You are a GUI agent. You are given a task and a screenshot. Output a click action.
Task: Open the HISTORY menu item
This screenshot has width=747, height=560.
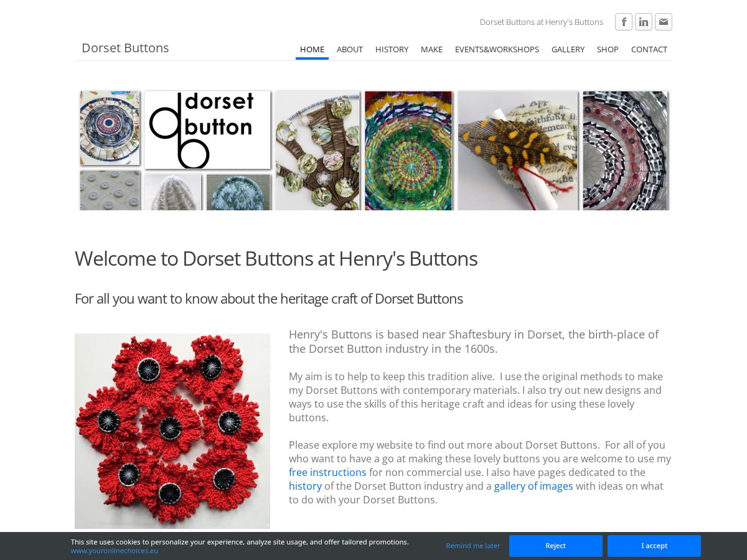(x=392, y=49)
